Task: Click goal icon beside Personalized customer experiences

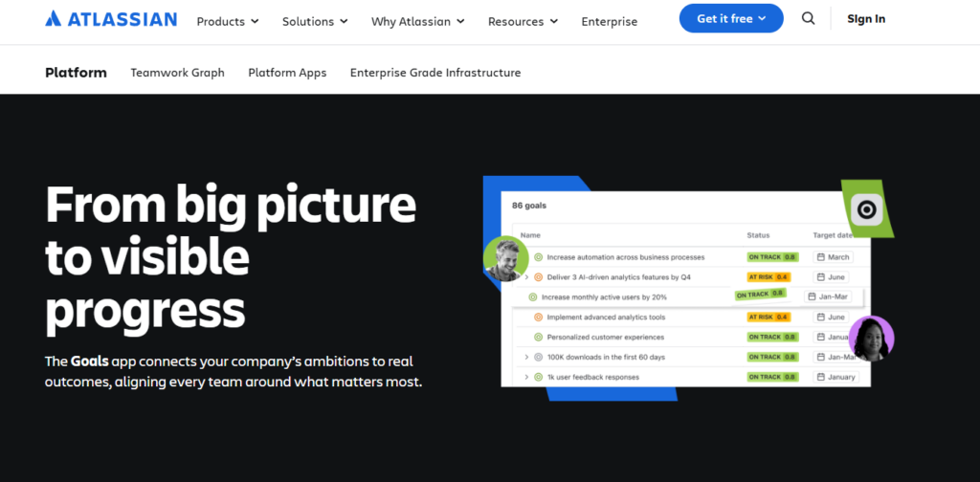Action: (x=538, y=338)
